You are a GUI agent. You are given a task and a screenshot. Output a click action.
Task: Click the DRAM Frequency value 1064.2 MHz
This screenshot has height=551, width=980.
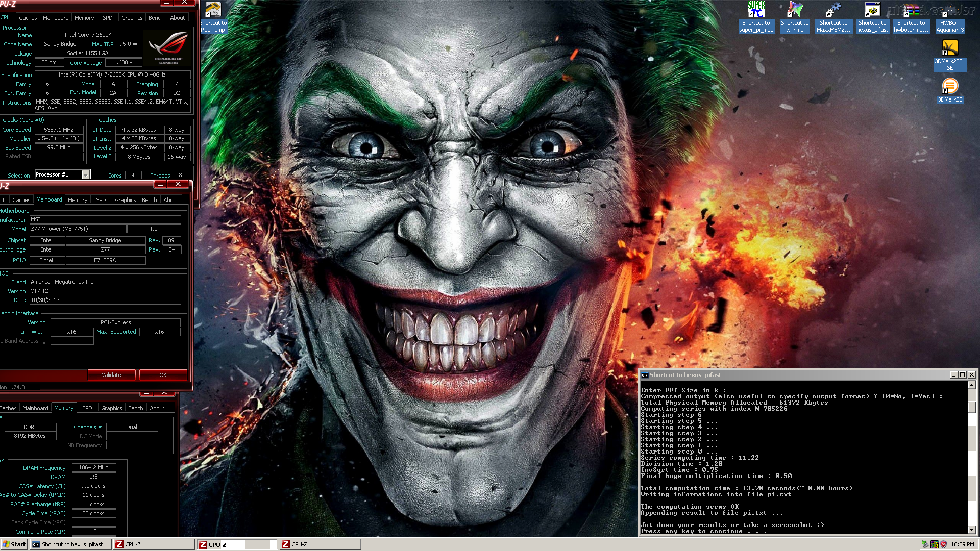94,467
